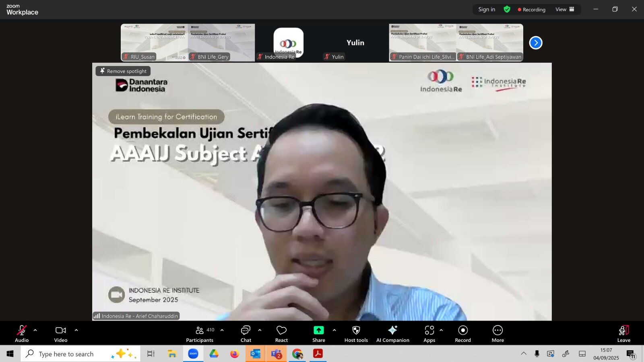Click the green Share screen icon

(318, 330)
